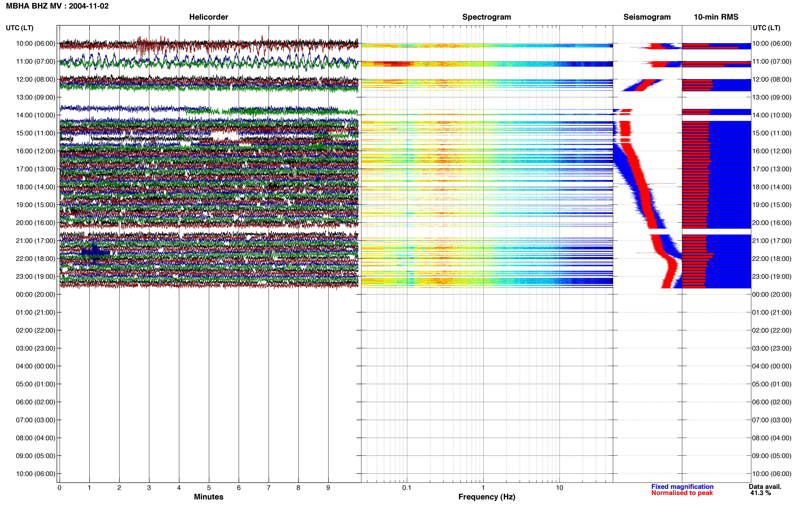Click the right axis label '09:00 (05:00)'
The height and width of the screenshot is (508, 812).
(x=772, y=456)
